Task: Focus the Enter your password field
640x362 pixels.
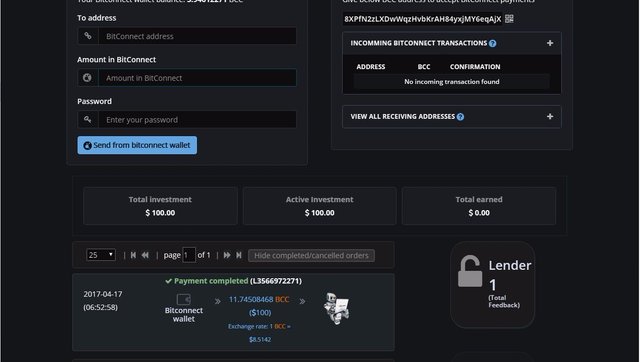Action: tap(197, 120)
